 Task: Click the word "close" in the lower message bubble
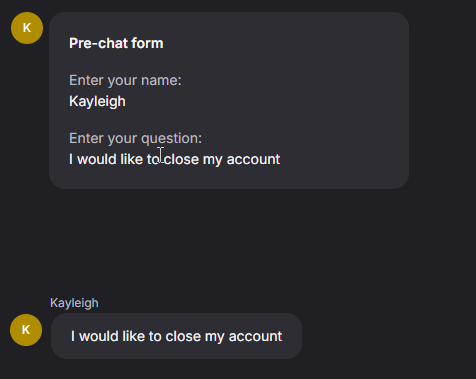tap(183, 336)
